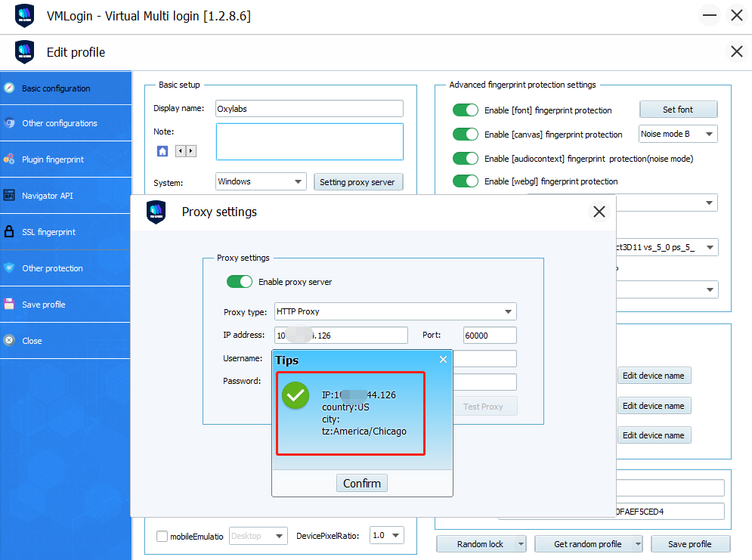The width and height of the screenshot is (752, 560).
Task: Click the second Edit device name button
Action: tap(654, 406)
